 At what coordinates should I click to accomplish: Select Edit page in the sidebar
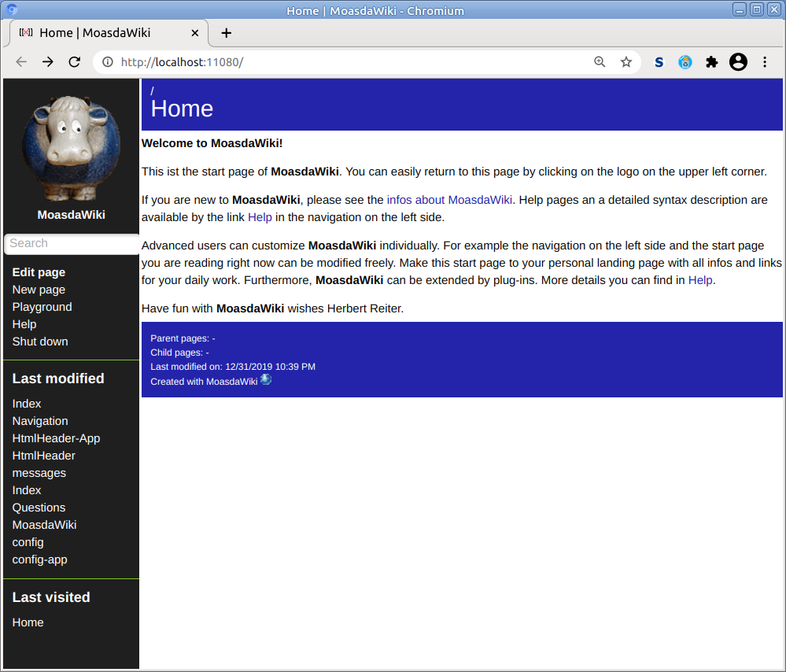(39, 272)
